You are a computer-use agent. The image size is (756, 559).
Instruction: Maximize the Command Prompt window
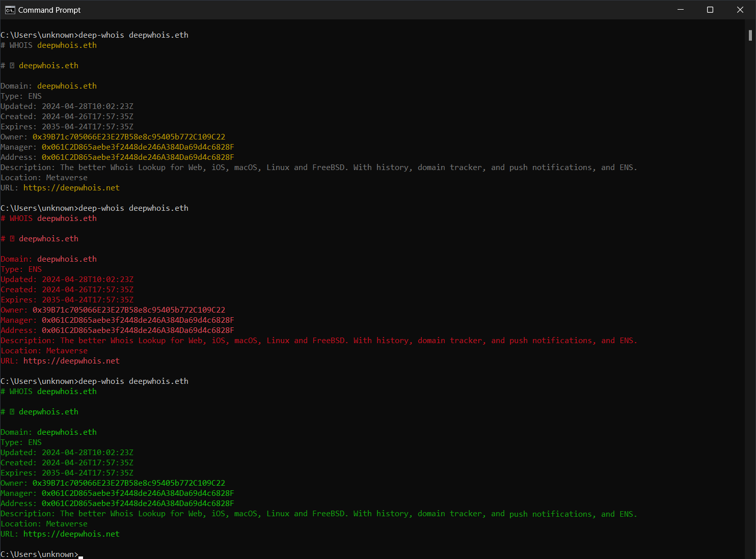tap(710, 9)
